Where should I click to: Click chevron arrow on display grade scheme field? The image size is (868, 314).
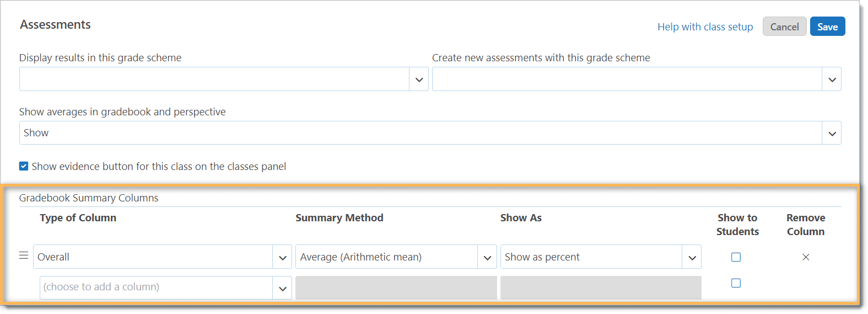tap(419, 79)
